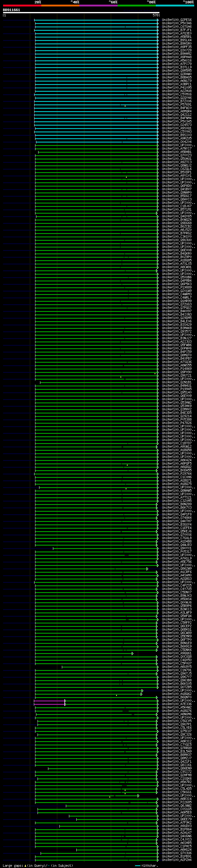The height and width of the screenshot is (868, 197).
Task: Select label UniRef100_O74864
Action: coord(177,518)
